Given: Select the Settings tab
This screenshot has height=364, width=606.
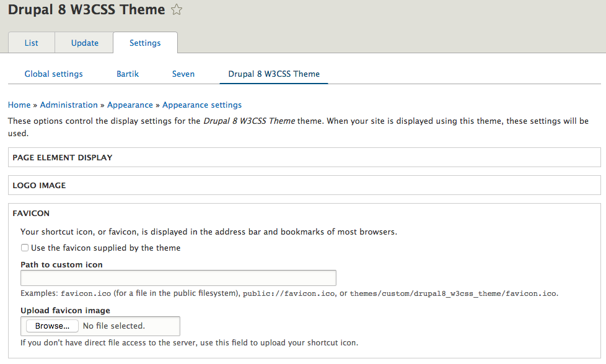Looking at the screenshot, I should (145, 43).
